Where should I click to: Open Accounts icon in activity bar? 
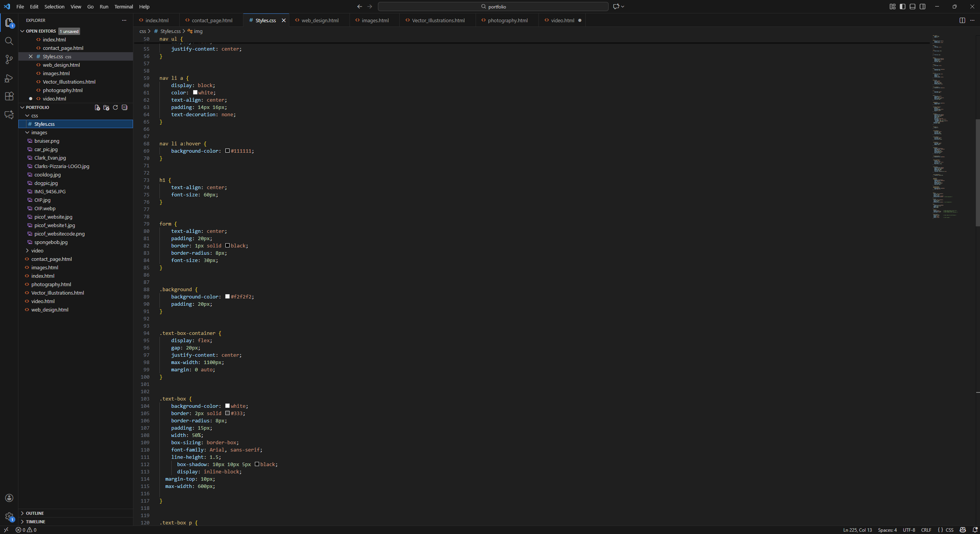(x=9, y=498)
